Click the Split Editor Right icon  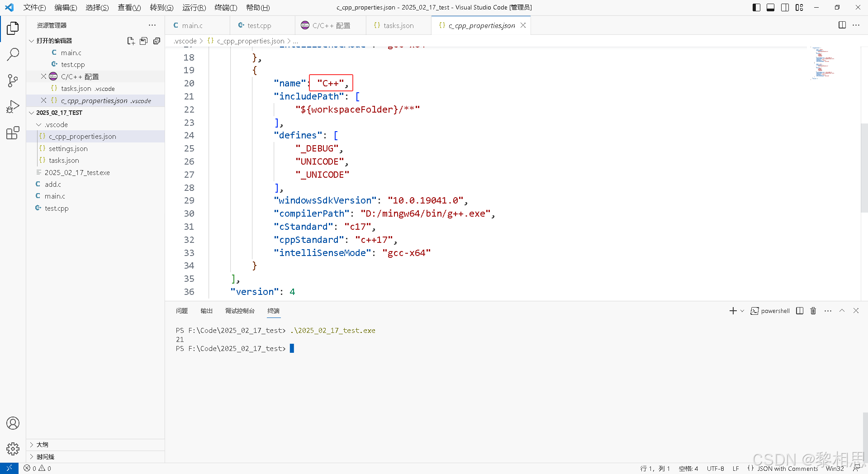click(x=842, y=25)
